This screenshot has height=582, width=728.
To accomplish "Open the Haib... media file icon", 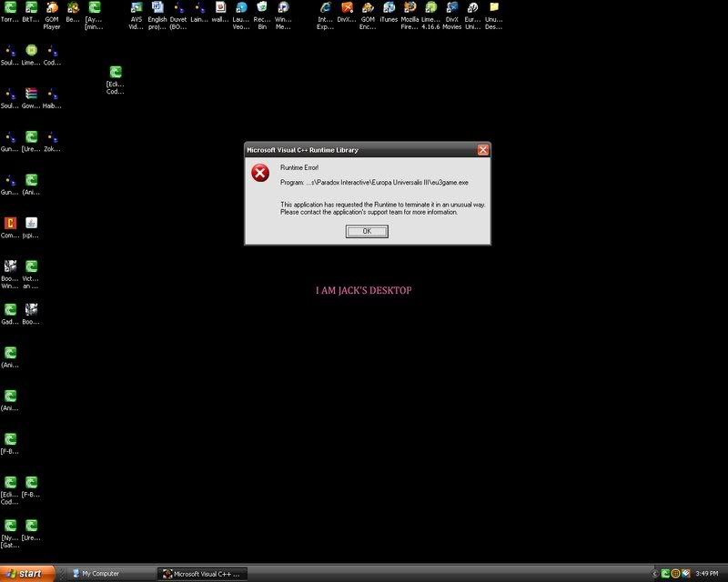I will [x=52, y=98].
